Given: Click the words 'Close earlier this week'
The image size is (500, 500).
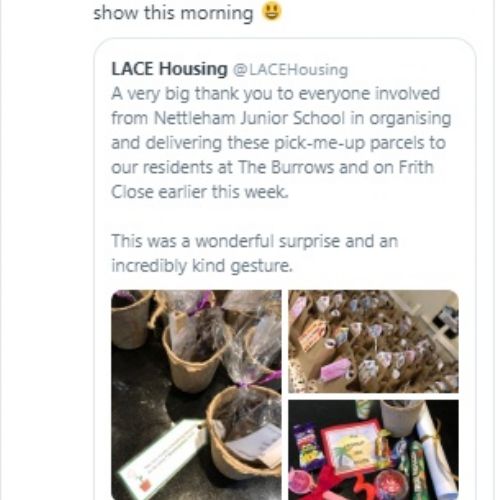Looking at the screenshot, I should coord(200,192).
